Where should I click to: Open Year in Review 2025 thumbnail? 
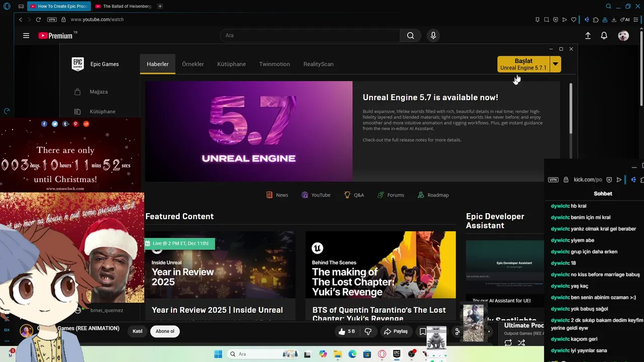point(220,265)
